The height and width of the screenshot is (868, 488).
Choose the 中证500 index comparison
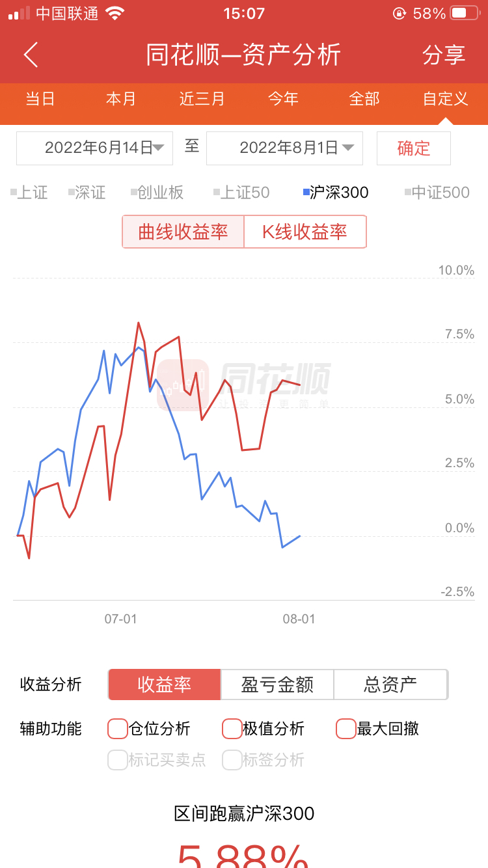pos(437,193)
